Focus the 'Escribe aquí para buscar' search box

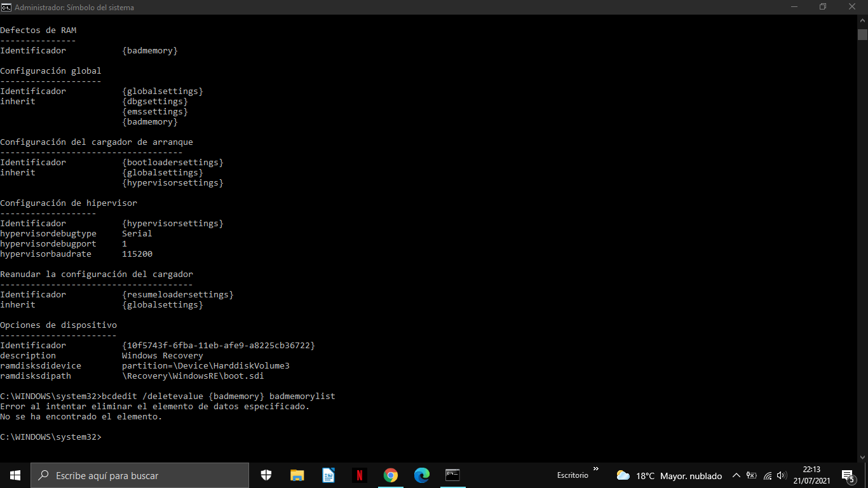[x=140, y=475]
